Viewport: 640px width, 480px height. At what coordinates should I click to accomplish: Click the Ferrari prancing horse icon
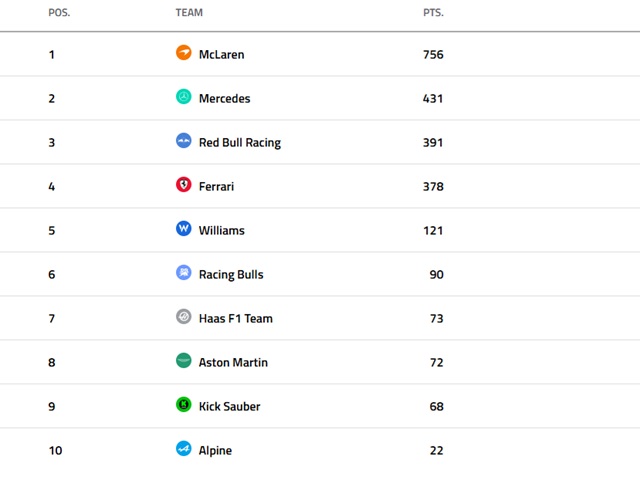pos(183,185)
